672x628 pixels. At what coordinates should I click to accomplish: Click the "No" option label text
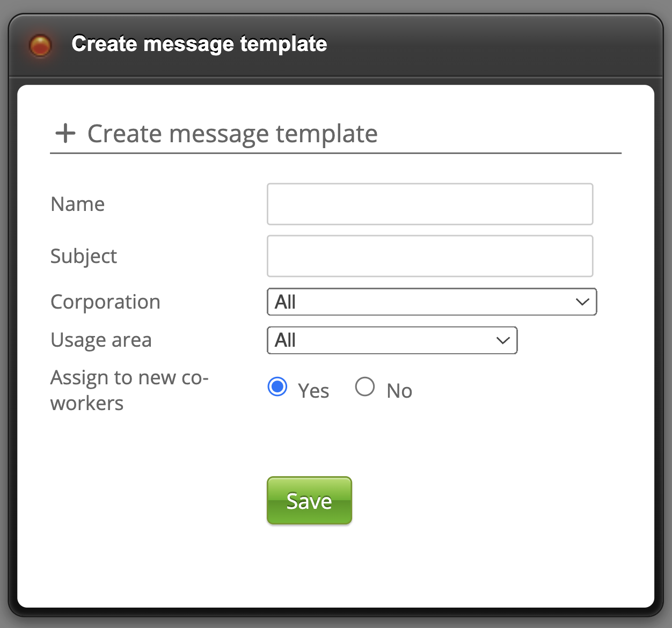click(399, 391)
